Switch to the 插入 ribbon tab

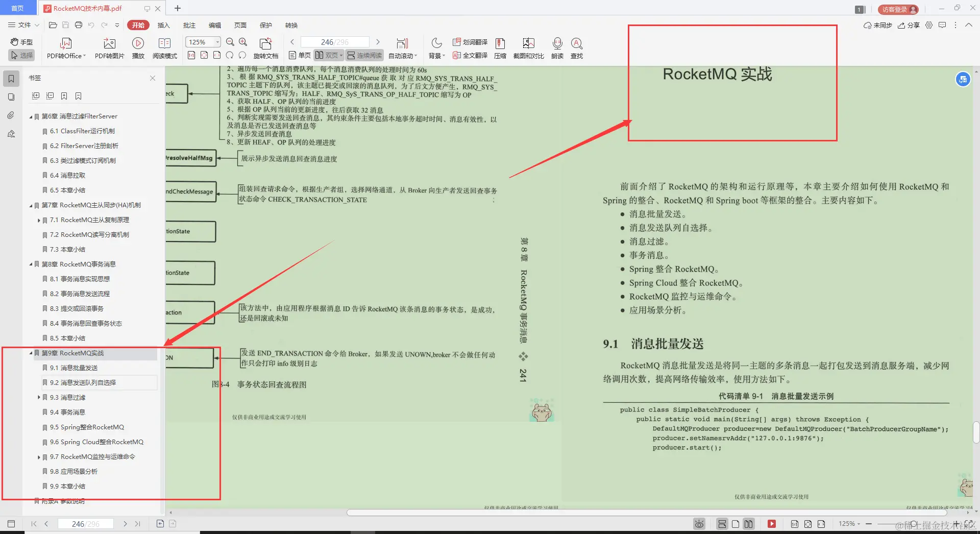[x=163, y=25]
